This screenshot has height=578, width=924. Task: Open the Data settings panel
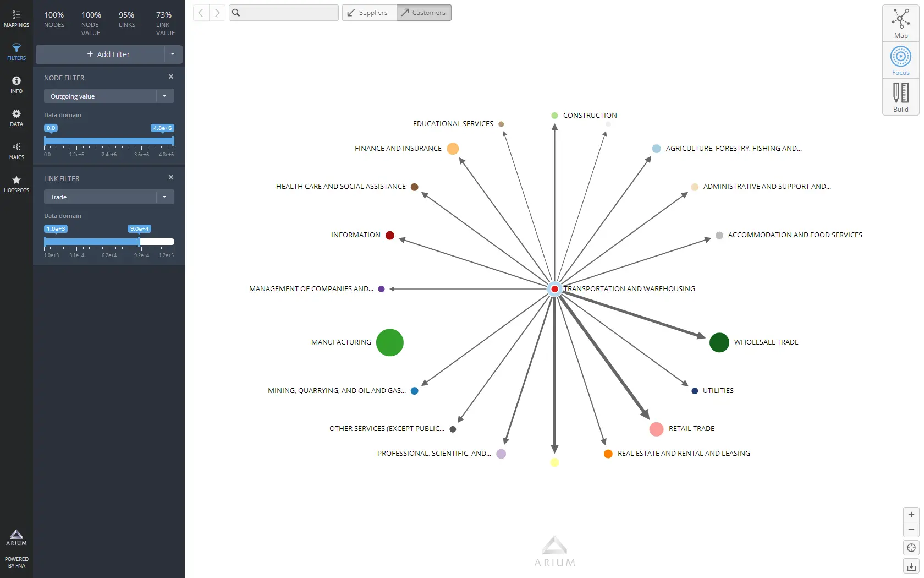click(x=16, y=118)
